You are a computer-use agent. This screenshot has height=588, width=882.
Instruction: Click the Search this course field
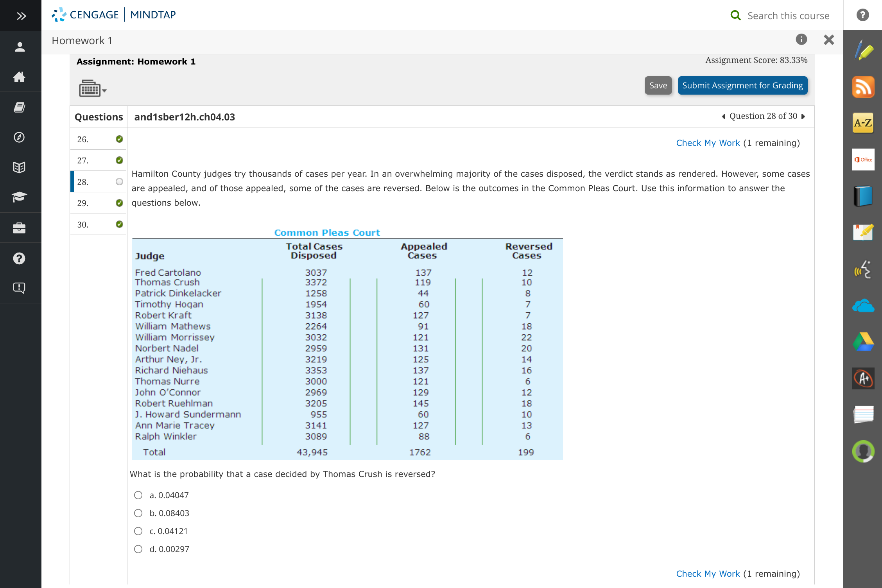[788, 16]
